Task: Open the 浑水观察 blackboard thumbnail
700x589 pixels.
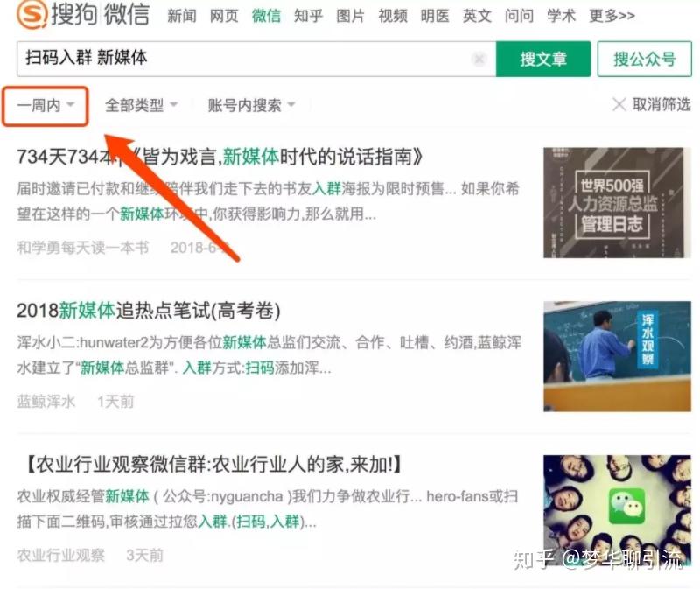Action: click(x=618, y=356)
